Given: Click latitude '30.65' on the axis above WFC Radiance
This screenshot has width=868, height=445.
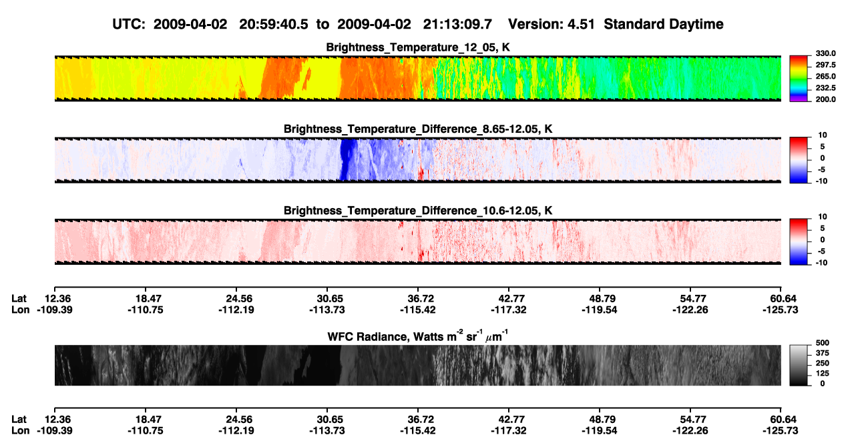Looking at the screenshot, I should [x=327, y=298].
